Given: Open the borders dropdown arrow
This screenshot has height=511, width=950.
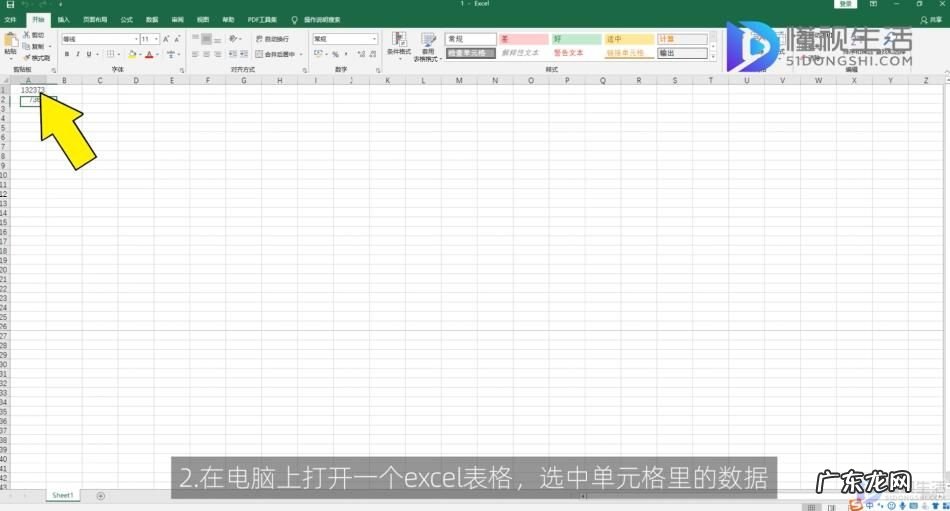Looking at the screenshot, I should (x=118, y=55).
